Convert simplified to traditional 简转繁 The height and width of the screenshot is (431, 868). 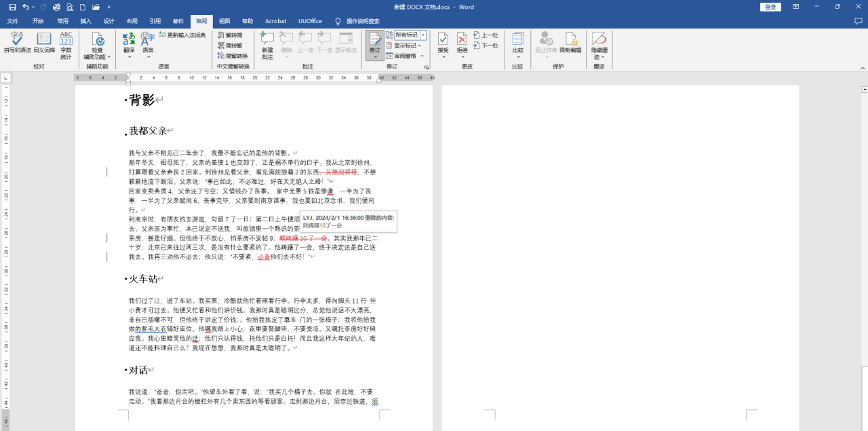coord(230,45)
